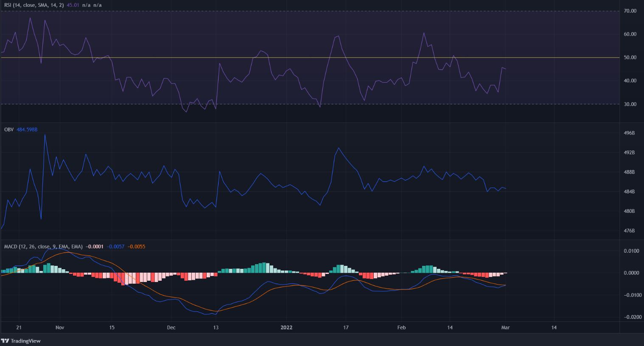
Task: Toggle visibility of the MACD indicator
Action: coord(153,246)
